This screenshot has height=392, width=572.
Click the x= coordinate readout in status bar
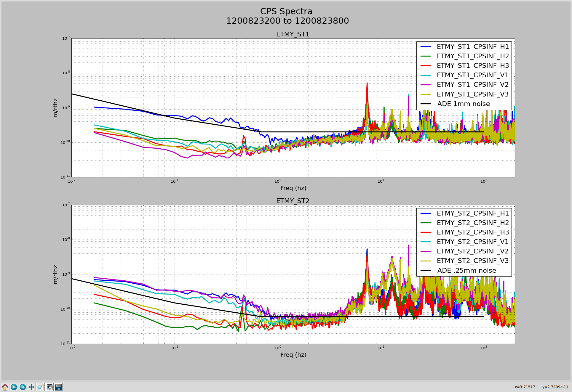(525, 387)
